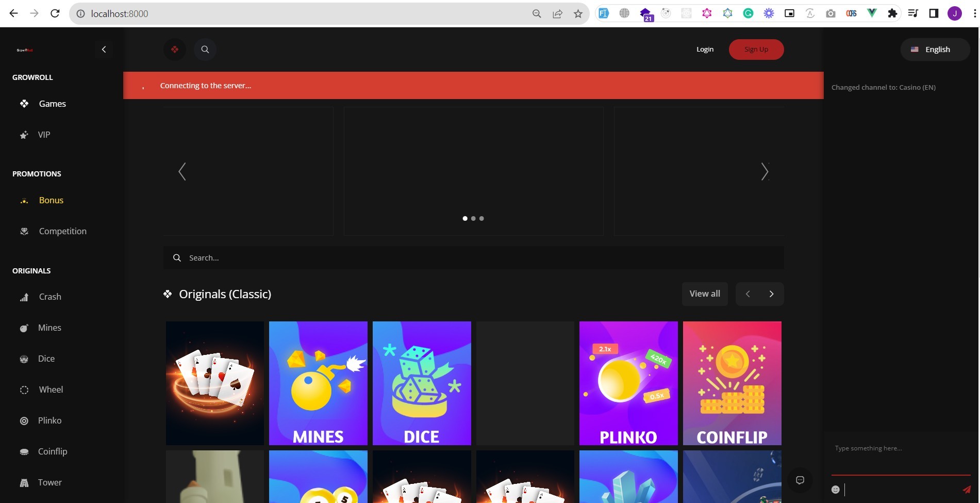Click the game Search input field
The width and height of the screenshot is (980, 503).
click(x=473, y=258)
